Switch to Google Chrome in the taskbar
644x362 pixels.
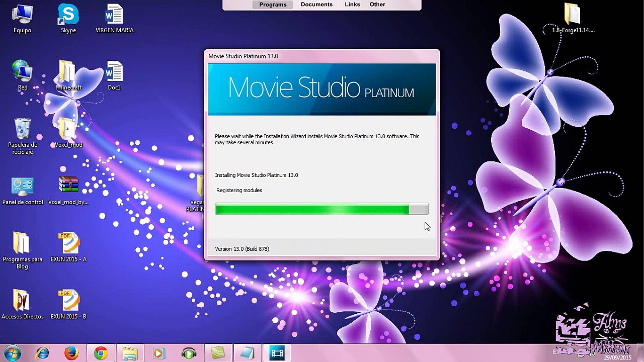click(x=101, y=353)
